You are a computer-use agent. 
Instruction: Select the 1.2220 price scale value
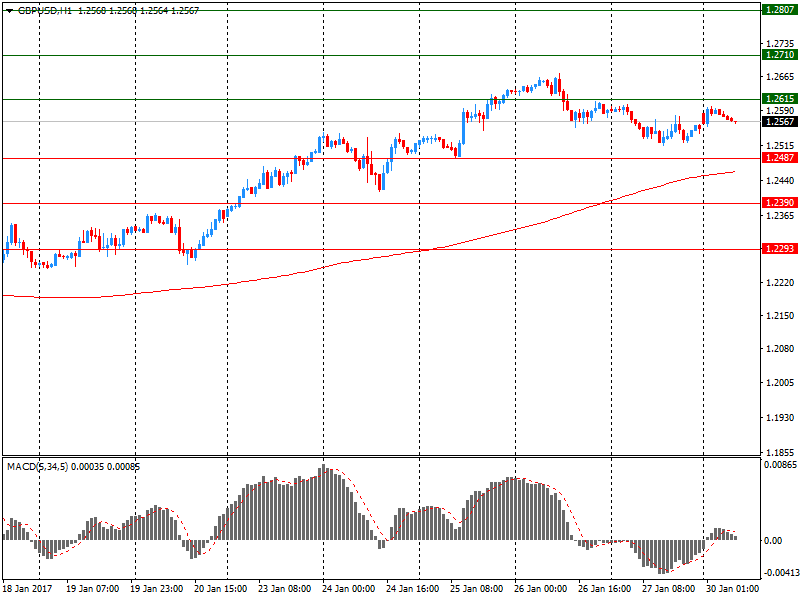(x=780, y=282)
